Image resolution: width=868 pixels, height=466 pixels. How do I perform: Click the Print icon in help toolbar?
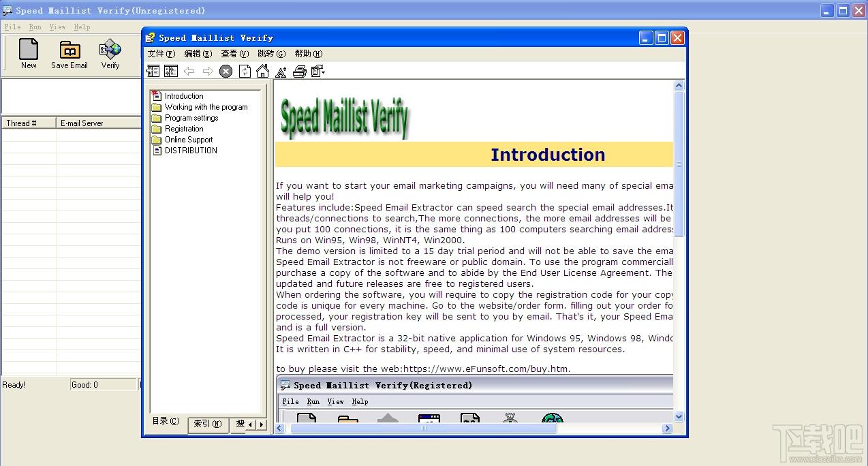click(x=300, y=71)
